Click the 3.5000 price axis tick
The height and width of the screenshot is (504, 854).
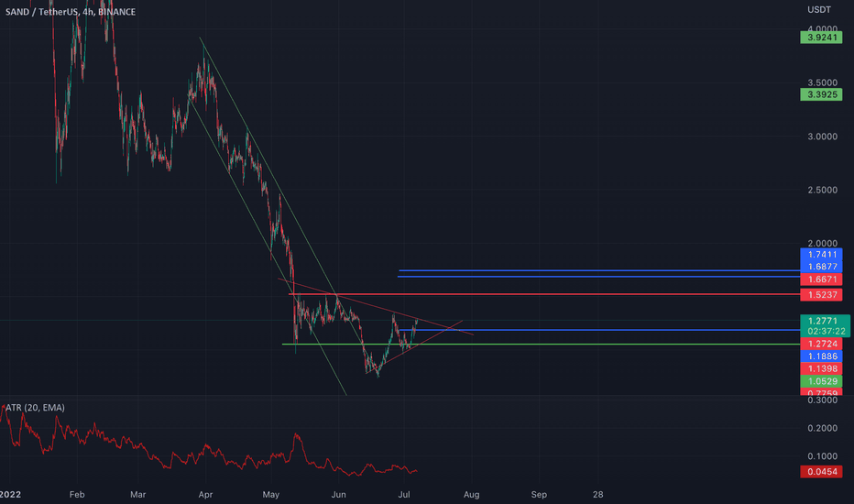[x=823, y=82]
